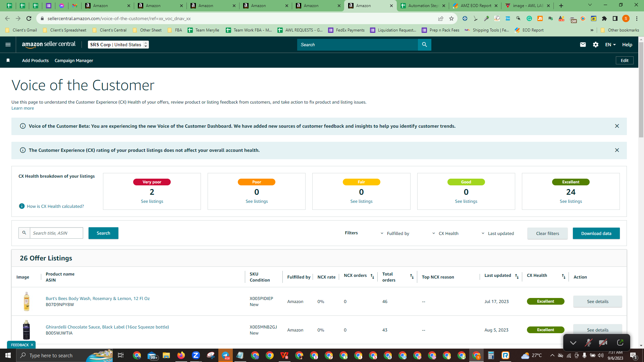Open the EN language dropdown
The height and width of the screenshot is (362, 644).
610,45
